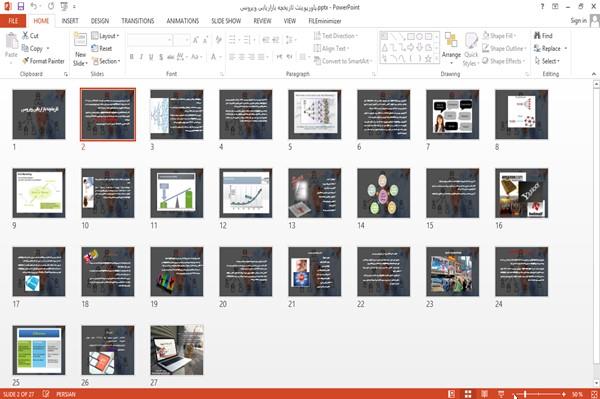600x399 pixels.
Task: Select slide 11 thumbnail with green bar chart
Action: [x=177, y=193]
